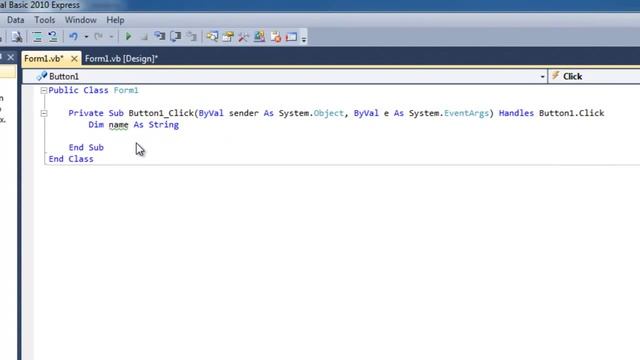Switch to the Form1.vb code tab
The height and width of the screenshot is (360, 640).
[x=44, y=59]
